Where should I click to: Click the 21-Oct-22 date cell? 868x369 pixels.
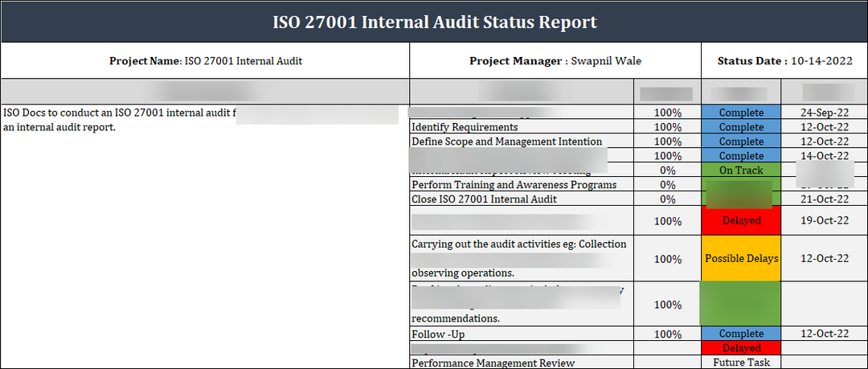point(825,199)
